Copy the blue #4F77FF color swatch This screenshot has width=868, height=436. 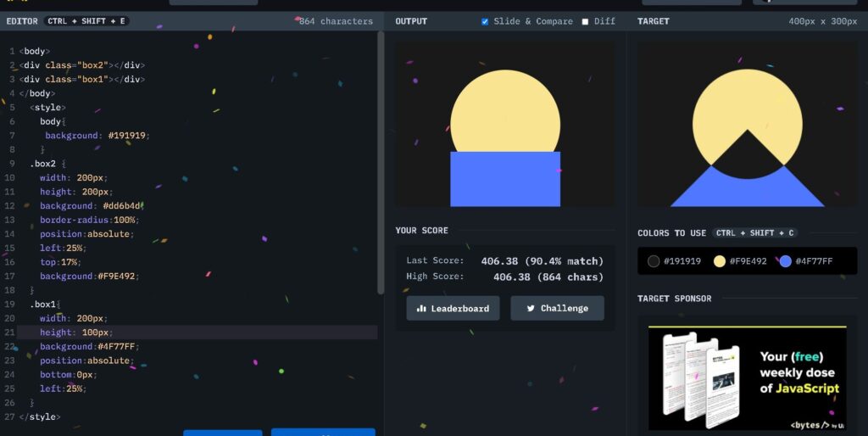pos(785,261)
